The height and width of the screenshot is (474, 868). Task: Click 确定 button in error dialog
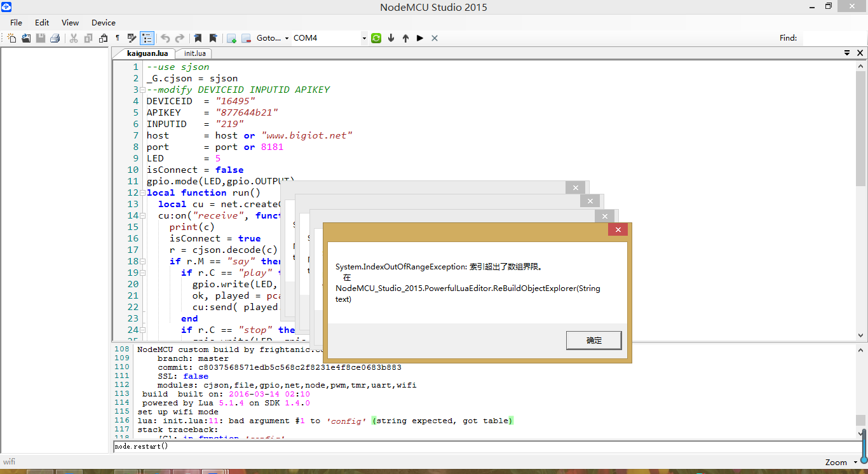pyautogui.click(x=594, y=340)
